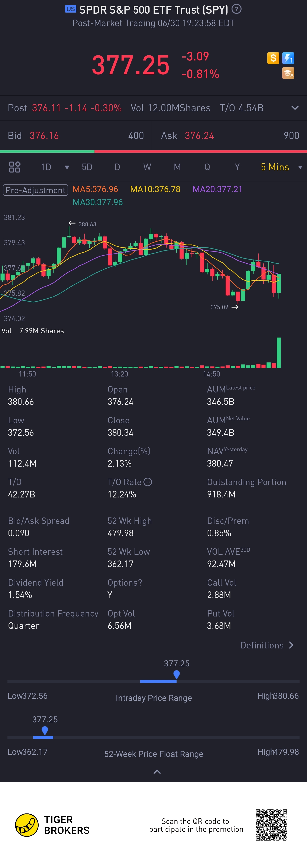
Task: Tap the tan stacked layers badge icon
Action: (x=288, y=73)
